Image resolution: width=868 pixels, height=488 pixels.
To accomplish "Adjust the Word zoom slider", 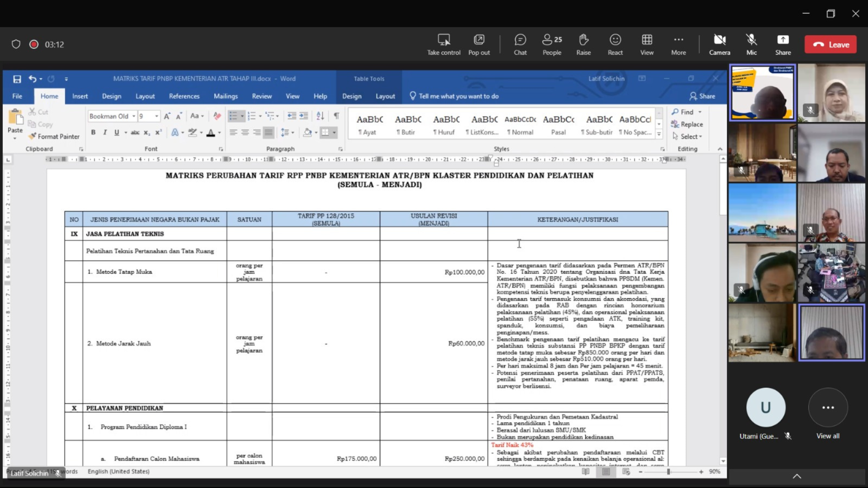I will (668, 472).
